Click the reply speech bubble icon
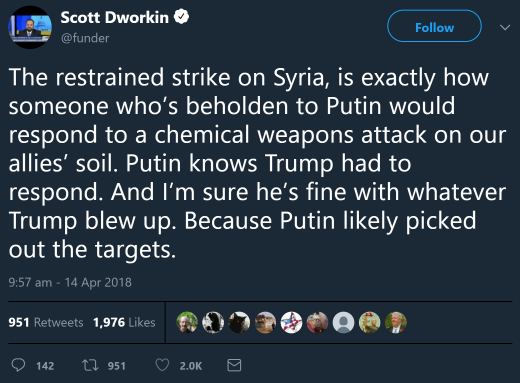The image size is (520, 383). 18,365
